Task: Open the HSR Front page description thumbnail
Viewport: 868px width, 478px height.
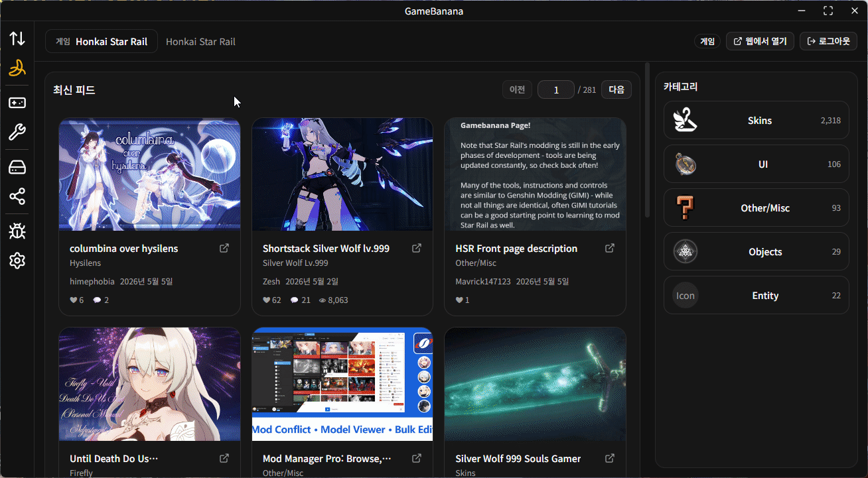Action: [536, 174]
